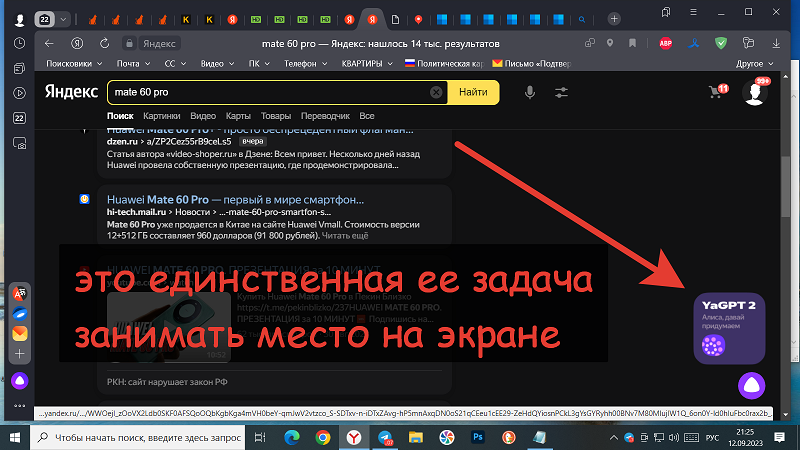Open downloads with the arrow icon
The image size is (800, 450).
[x=776, y=43]
